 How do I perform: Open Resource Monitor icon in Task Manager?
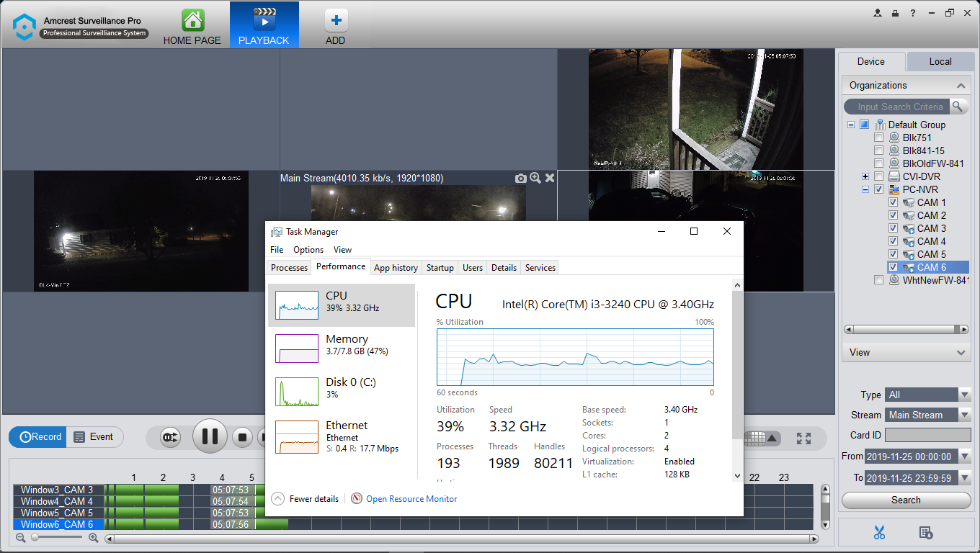pos(357,498)
